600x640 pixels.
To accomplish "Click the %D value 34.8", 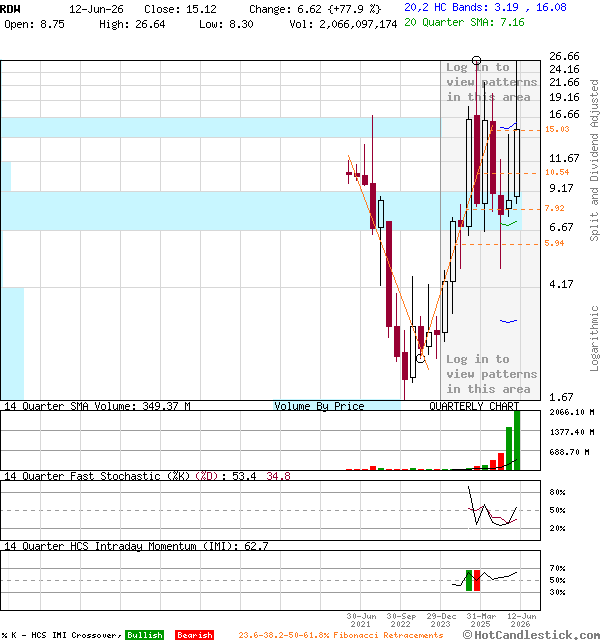I will tap(278, 476).
